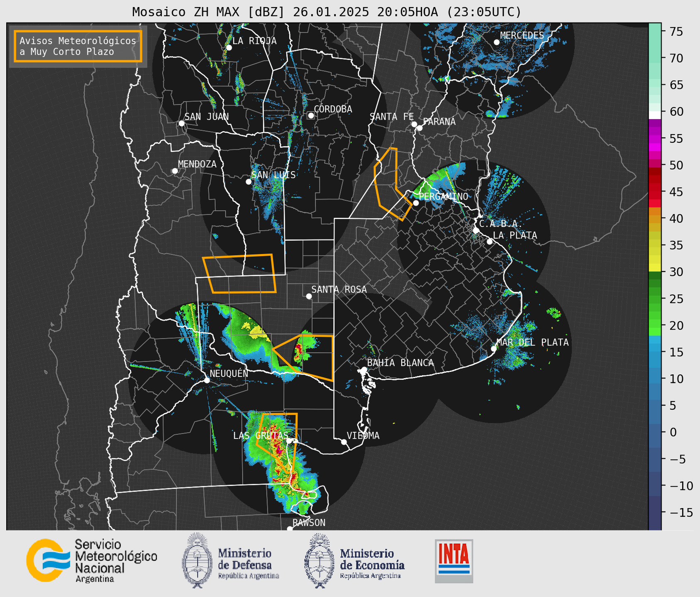Click the '0' tick label on color scale
The height and width of the screenshot is (597, 700).
[x=673, y=432]
